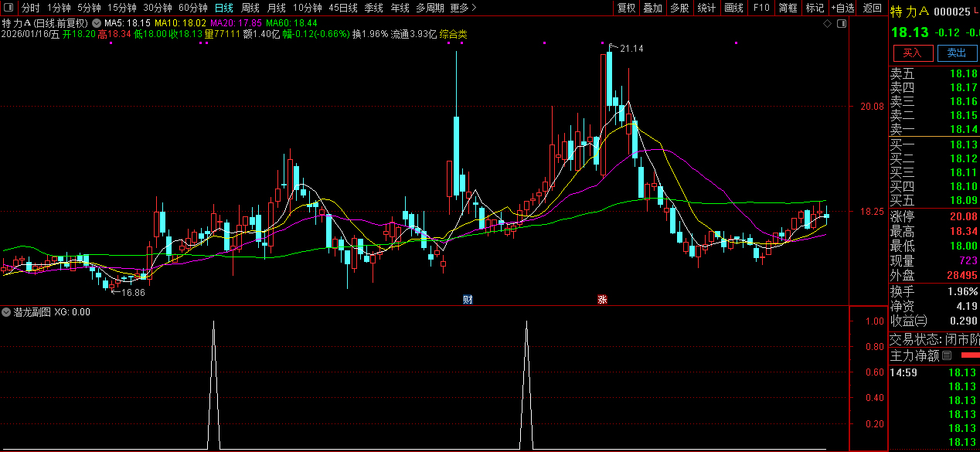The image size is (980, 452).
Task: Toggle the right info panel icon
Action: click(842, 24)
